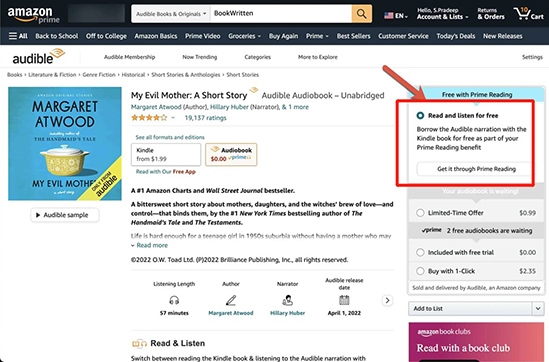This screenshot has width=549, height=362.
Task: Click the headphones Listening Length icon
Action: tap(174, 300)
